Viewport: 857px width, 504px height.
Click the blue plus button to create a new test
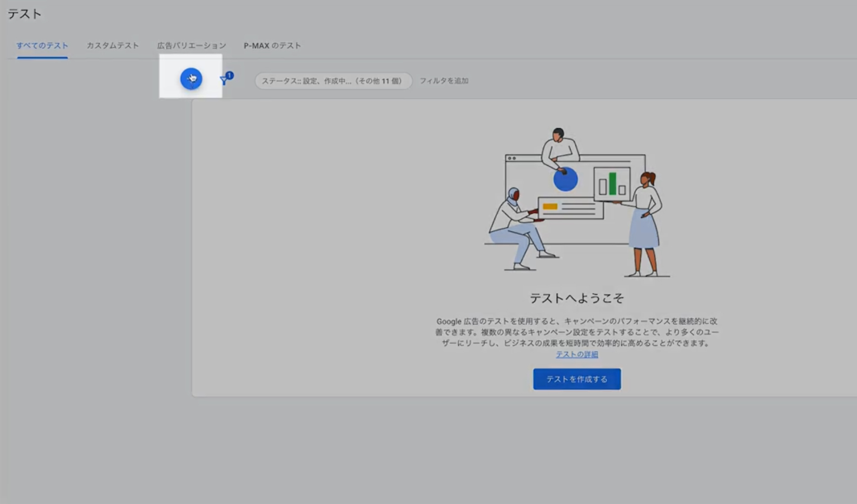click(191, 79)
